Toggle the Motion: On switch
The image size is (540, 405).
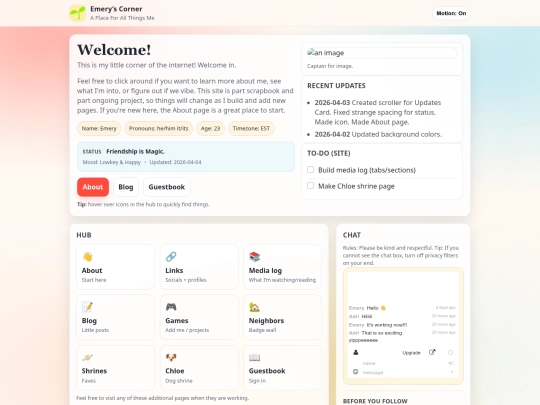point(451,13)
